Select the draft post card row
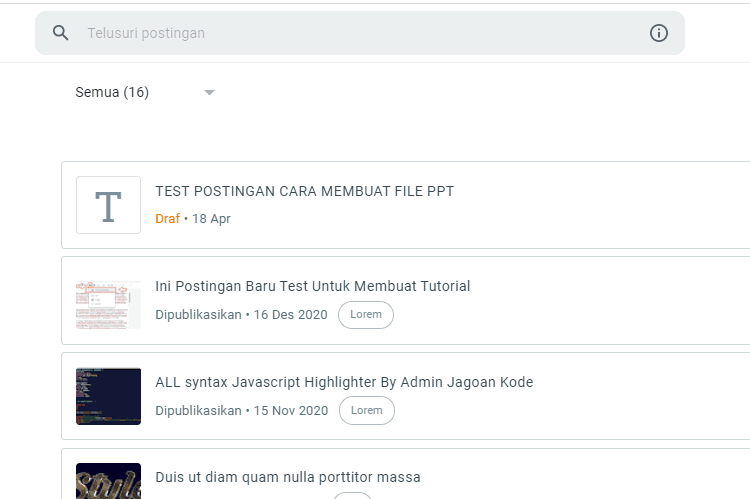Image resolution: width=750 pixels, height=499 pixels. click(x=406, y=205)
